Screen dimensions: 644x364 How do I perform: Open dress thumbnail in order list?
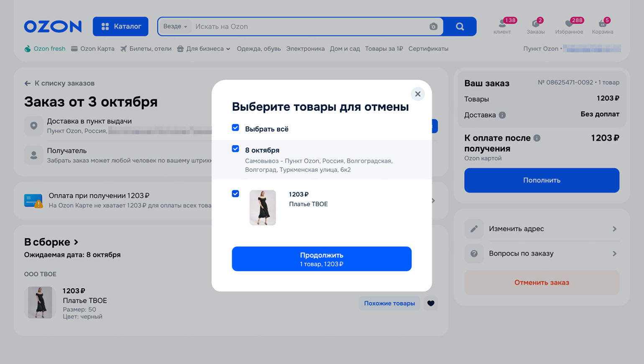(40, 302)
